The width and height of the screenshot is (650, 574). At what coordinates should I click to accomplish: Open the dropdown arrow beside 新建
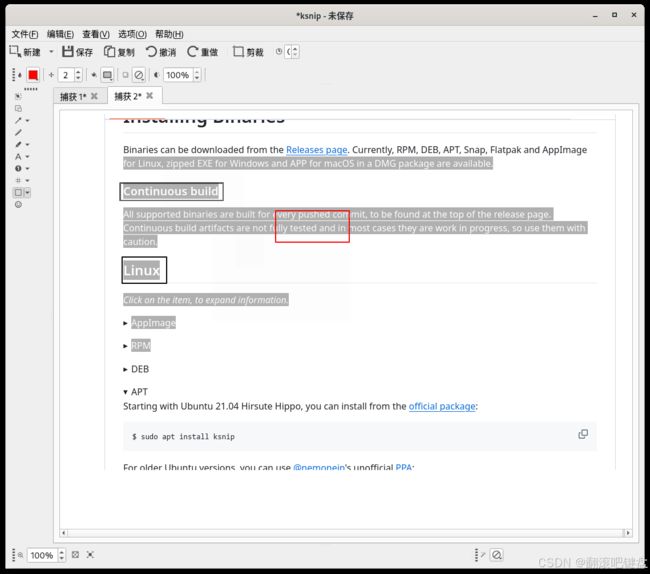(x=51, y=52)
